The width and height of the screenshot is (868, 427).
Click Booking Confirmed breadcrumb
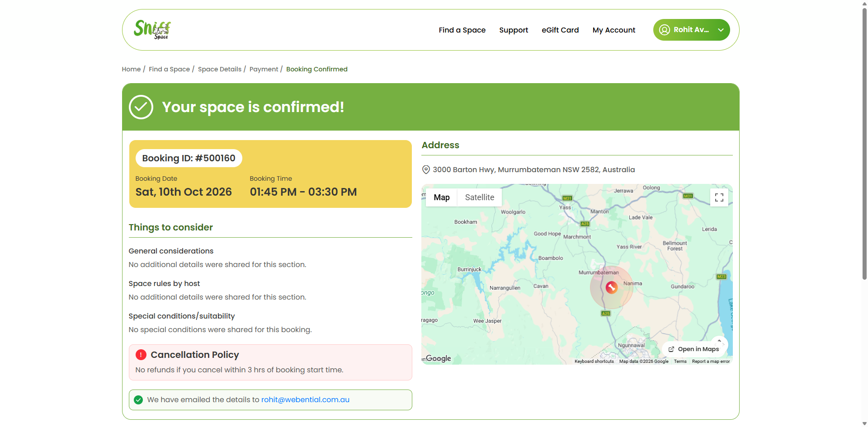point(317,69)
